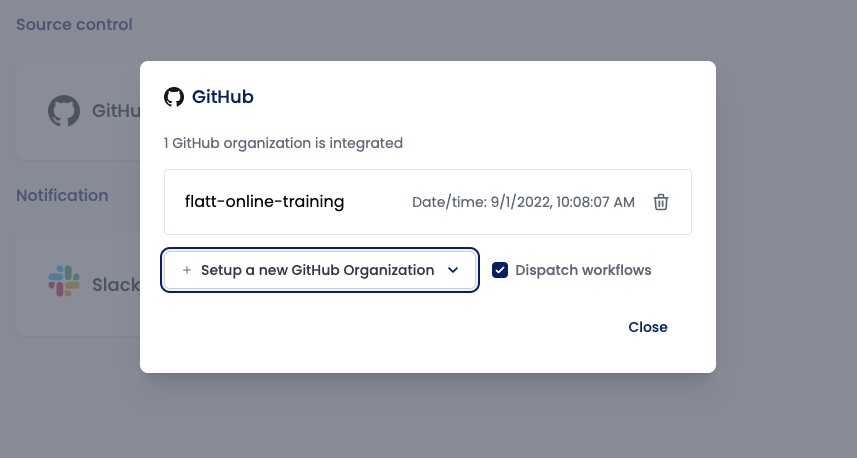Image resolution: width=857 pixels, height=458 pixels.
Task: Click the plus icon in setup button
Action: pos(187,270)
